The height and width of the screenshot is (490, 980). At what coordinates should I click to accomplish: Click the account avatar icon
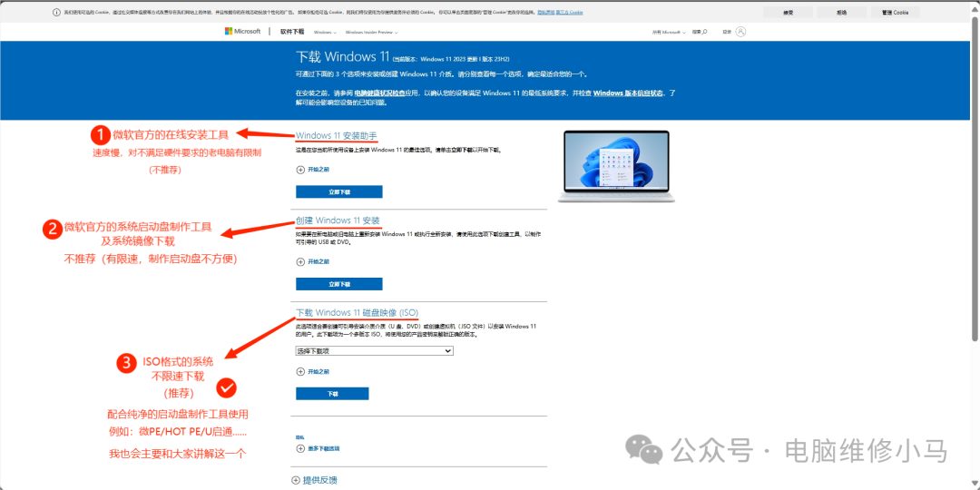tap(740, 31)
